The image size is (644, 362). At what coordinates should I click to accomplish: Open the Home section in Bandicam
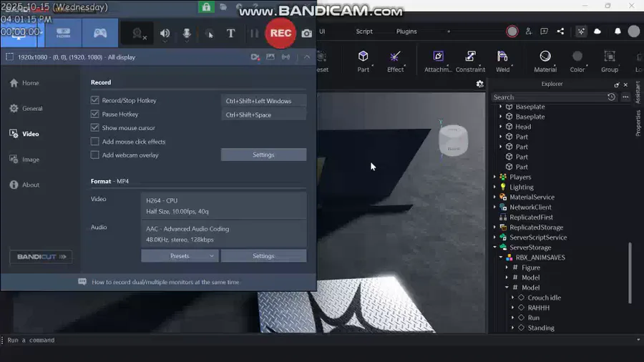point(24,83)
